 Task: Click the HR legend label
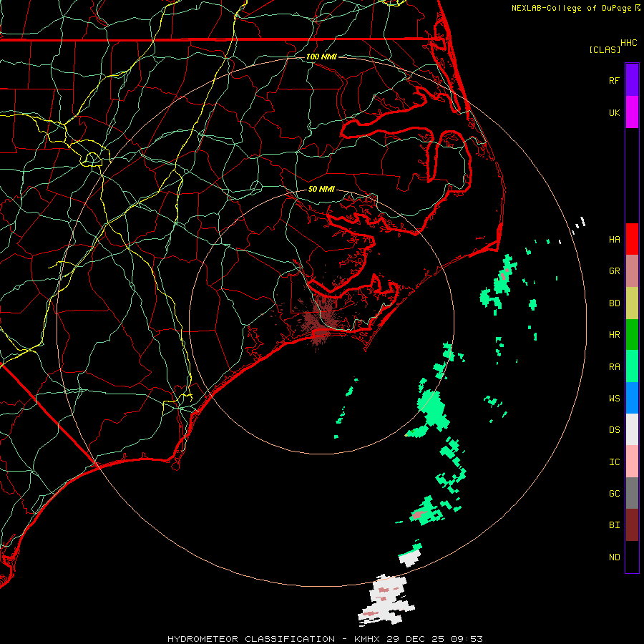614,335
